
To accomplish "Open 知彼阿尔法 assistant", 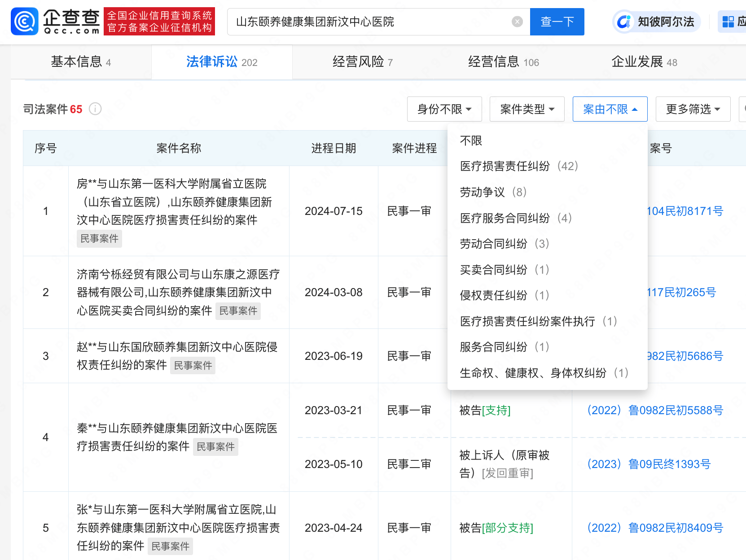I will [x=657, y=22].
